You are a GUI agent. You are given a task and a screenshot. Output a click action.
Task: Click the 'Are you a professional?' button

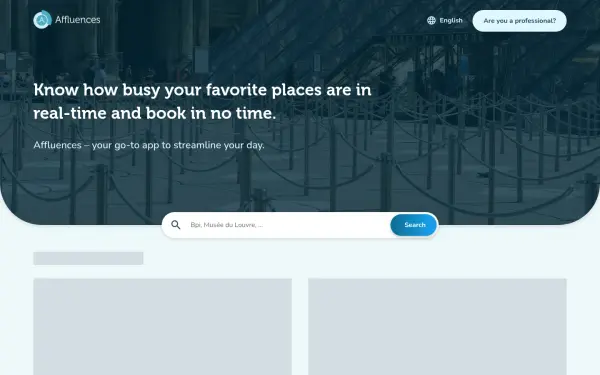[519, 21]
